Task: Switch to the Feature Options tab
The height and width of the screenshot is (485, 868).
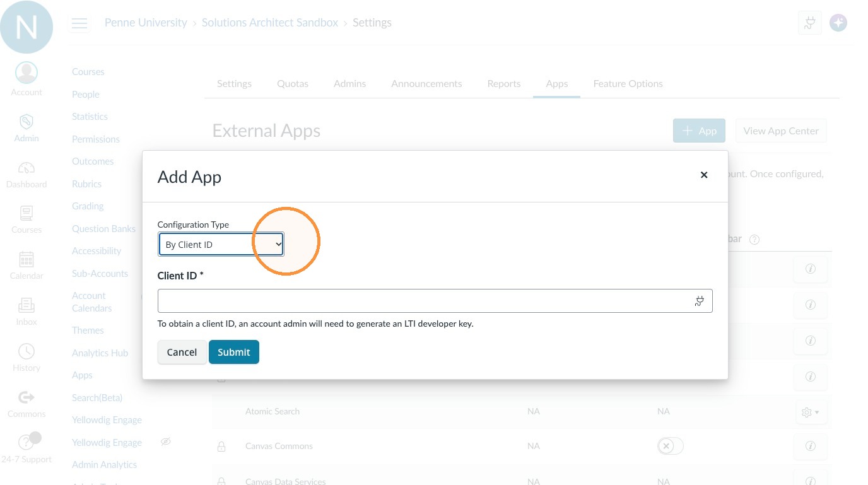Action: (x=628, y=83)
